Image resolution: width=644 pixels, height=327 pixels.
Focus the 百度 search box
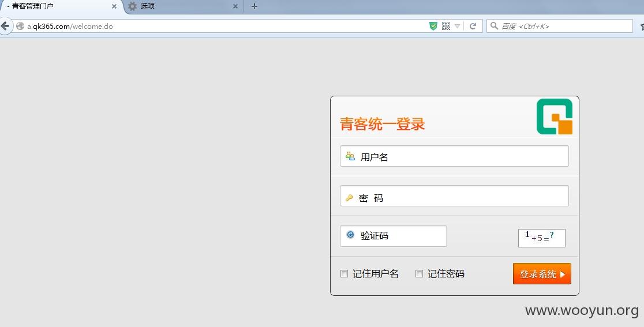pyautogui.click(x=560, y=26)
